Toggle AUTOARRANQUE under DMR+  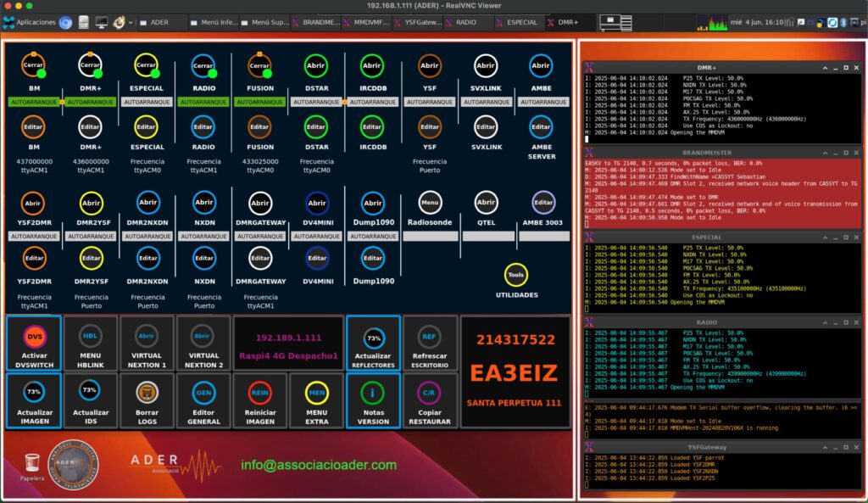[x=90, y=102]
